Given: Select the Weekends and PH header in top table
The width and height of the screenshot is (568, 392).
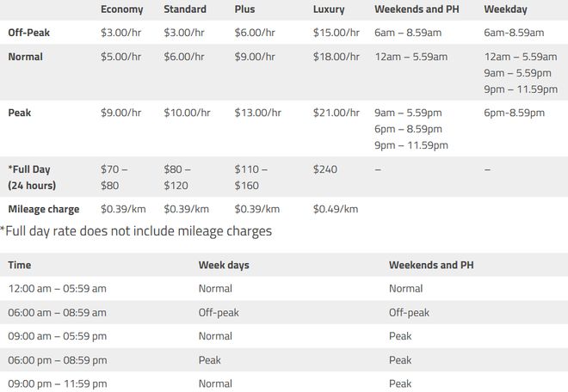Looking at the screenshot, I should pyautogui.click(x=417, y=9).
